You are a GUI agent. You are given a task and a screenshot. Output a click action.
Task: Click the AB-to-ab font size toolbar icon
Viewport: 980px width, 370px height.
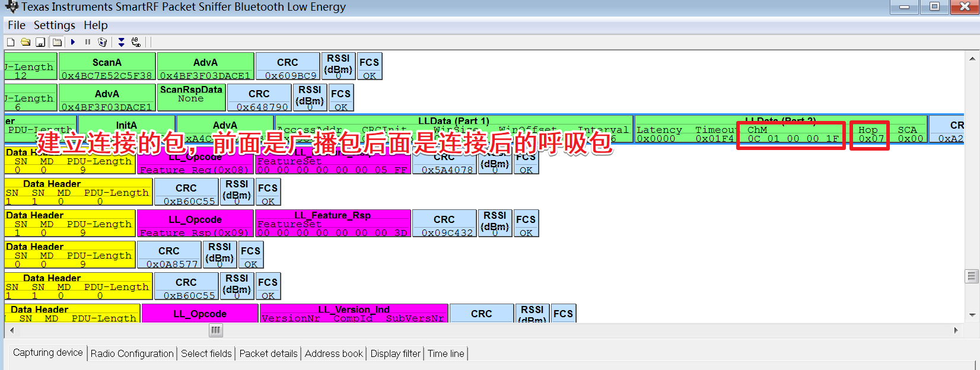[136, 42]
